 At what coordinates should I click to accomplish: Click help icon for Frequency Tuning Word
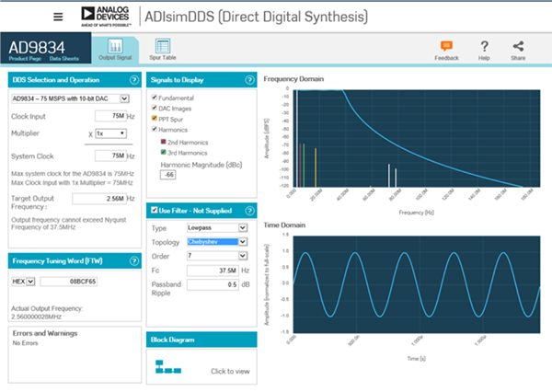pyautogui.click(x=133, y=261)
